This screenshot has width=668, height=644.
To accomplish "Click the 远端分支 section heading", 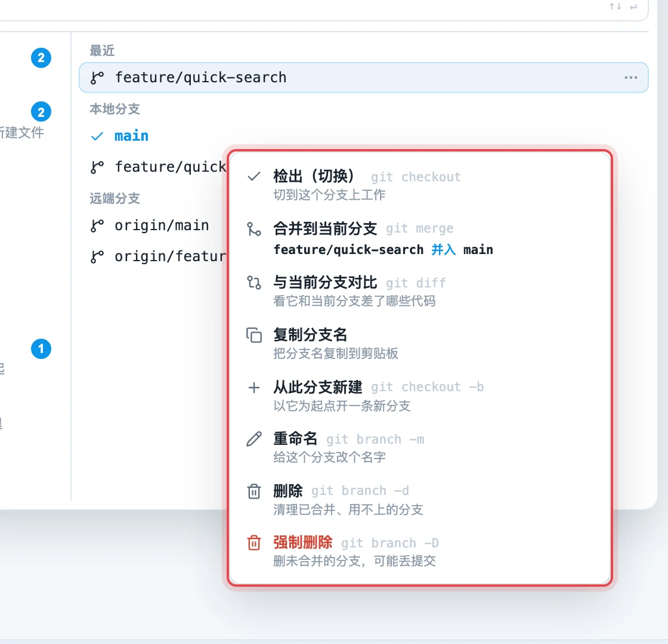I will point(115,199).
